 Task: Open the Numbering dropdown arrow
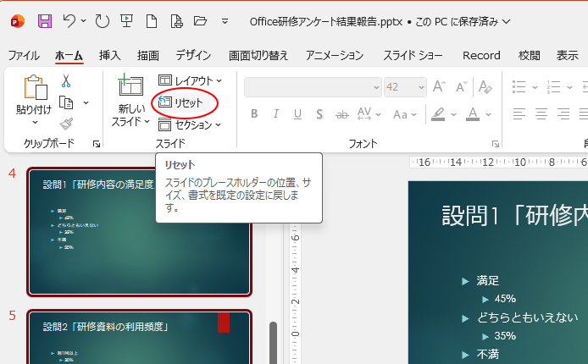[x=569, y=87]
